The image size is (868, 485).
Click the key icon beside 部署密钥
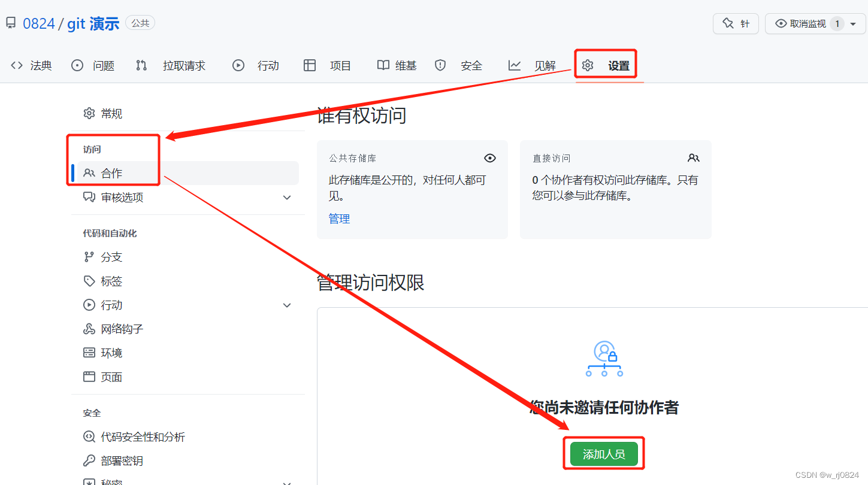[89, 460]
